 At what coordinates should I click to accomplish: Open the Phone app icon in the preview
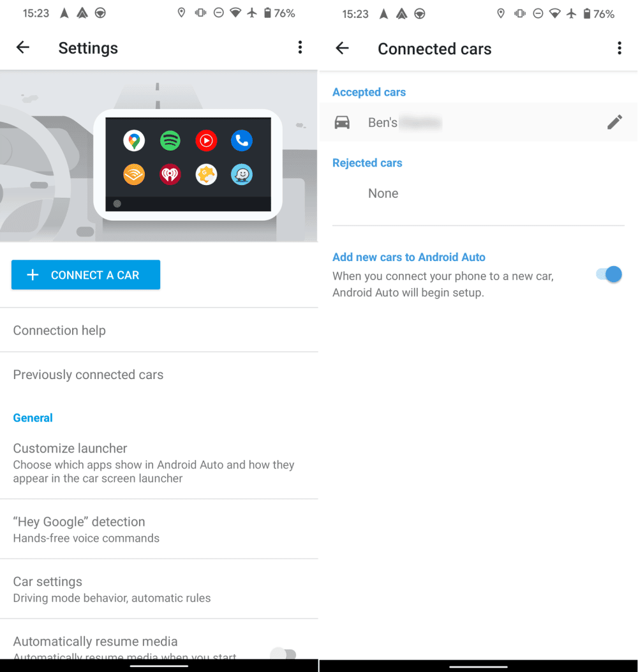[x=241, y=141]
